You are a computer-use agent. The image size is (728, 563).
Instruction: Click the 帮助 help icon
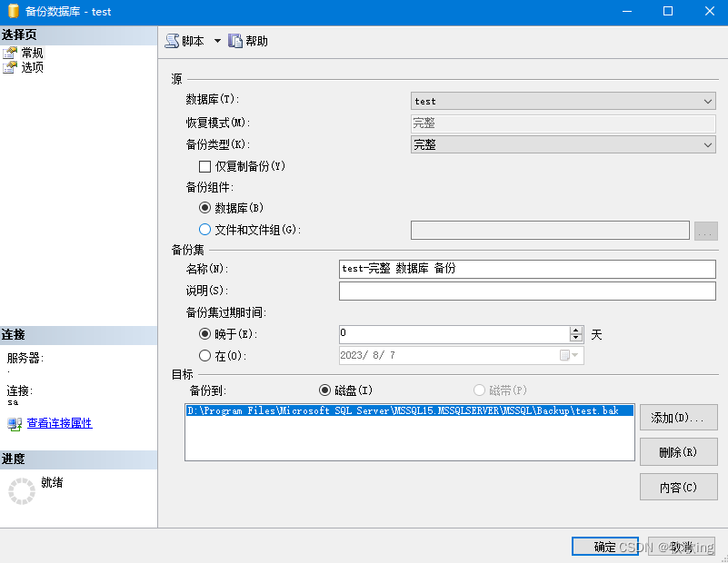click(x=234, y=41)
